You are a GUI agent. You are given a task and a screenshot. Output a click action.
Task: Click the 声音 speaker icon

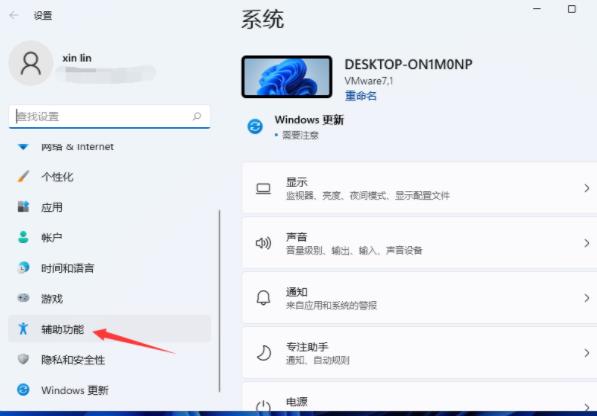pos(263,243)
